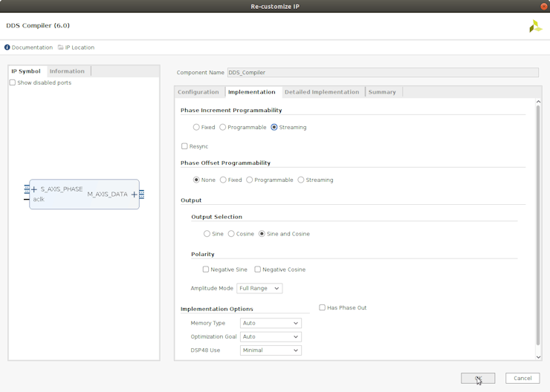The image size is (550, 392).
Task: Click the IP Location folder icon
Action: point(61,48)
